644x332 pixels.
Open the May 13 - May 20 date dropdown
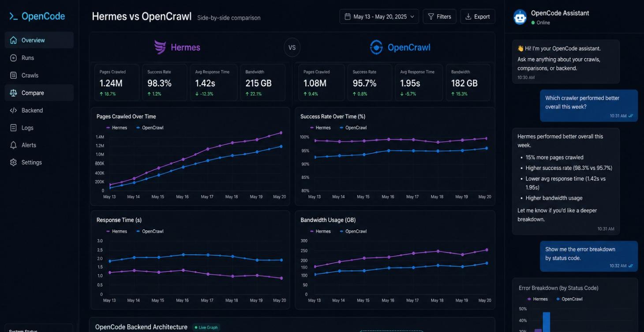[379, 16]
